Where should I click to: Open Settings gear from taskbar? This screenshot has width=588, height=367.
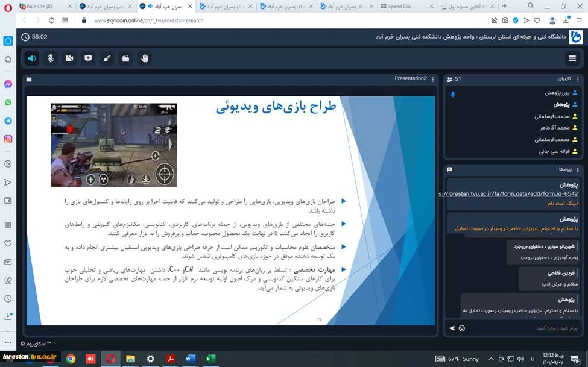(x=150, y=359)
